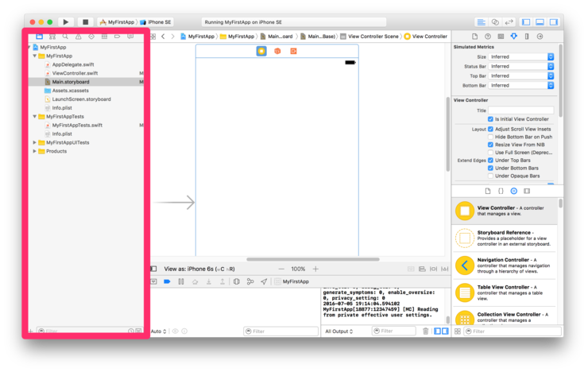Open the Attributes inspector
Viewport: 588px width, 372px height.
coord(514,37)
